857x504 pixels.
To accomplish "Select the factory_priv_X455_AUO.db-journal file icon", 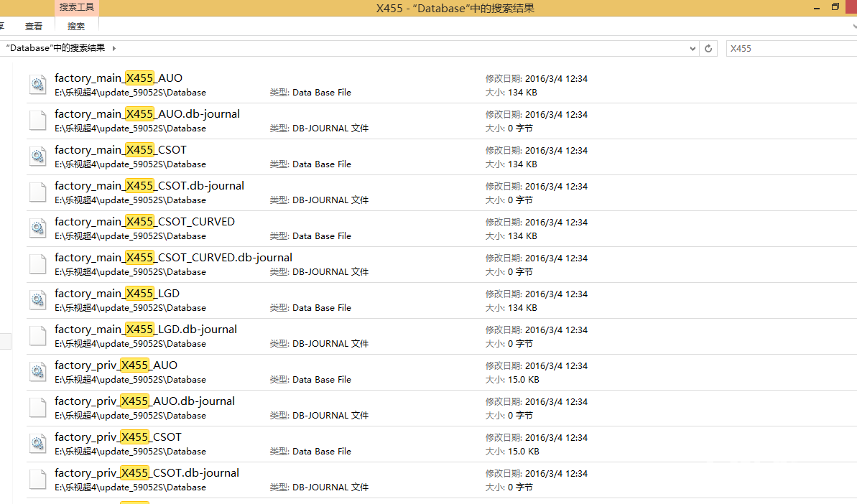I will [37, 408].
